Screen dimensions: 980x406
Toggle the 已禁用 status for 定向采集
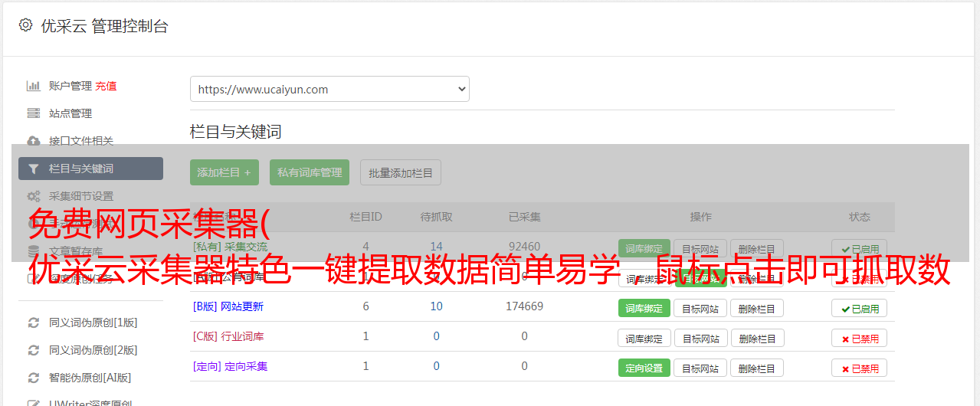[860, 368]
